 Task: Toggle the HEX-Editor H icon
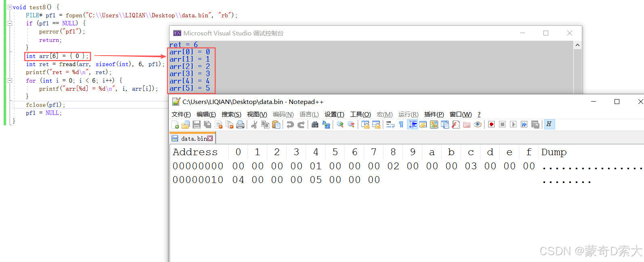pos(550,125)
